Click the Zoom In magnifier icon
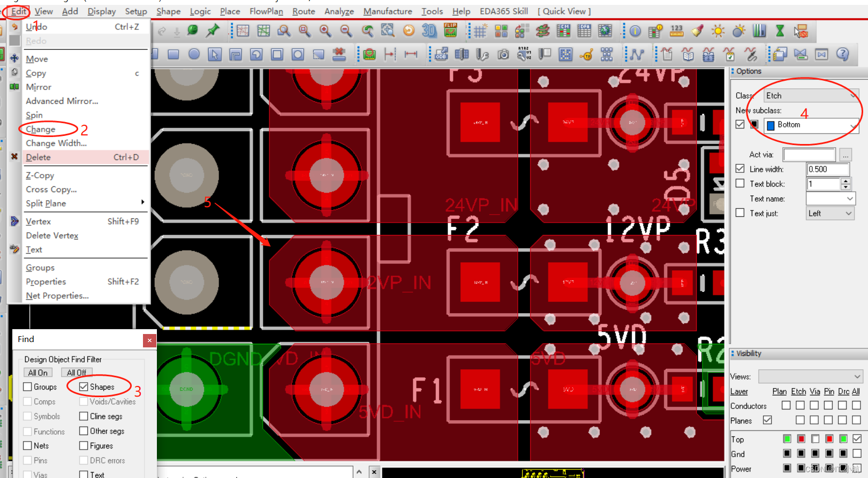 (x=325, y=31)
